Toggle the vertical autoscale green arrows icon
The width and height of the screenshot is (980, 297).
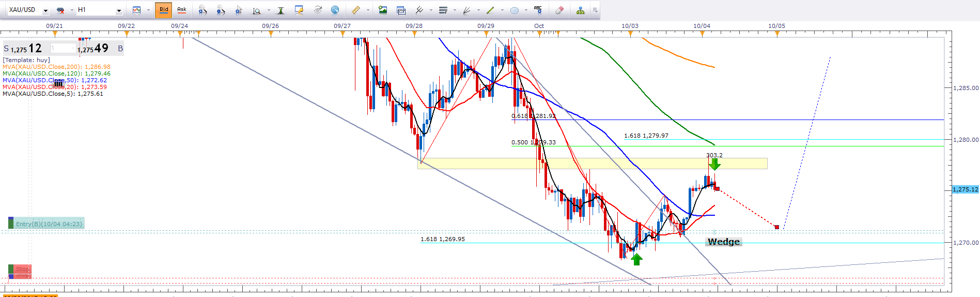pos(281,10)
